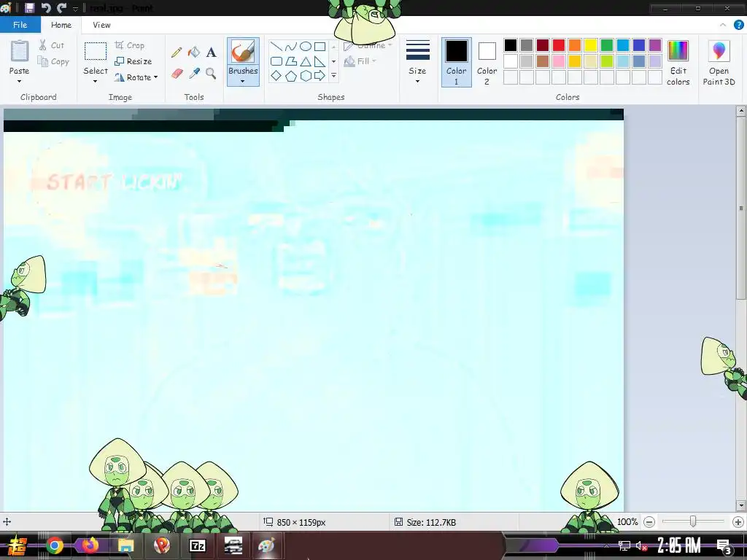Choose the Curve shape

(x=290, y=46)
